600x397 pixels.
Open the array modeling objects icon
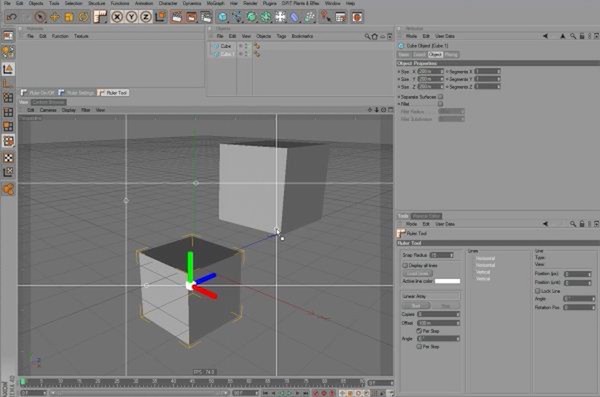(x=266, y=17)
